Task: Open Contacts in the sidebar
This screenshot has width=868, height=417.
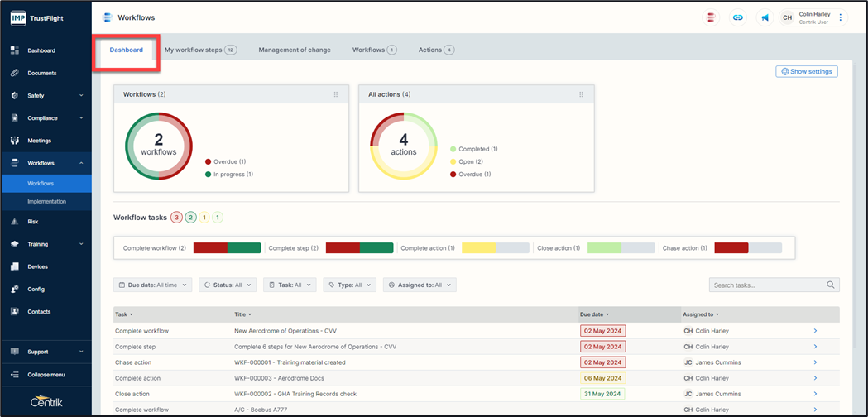Action: coord(39,312)
